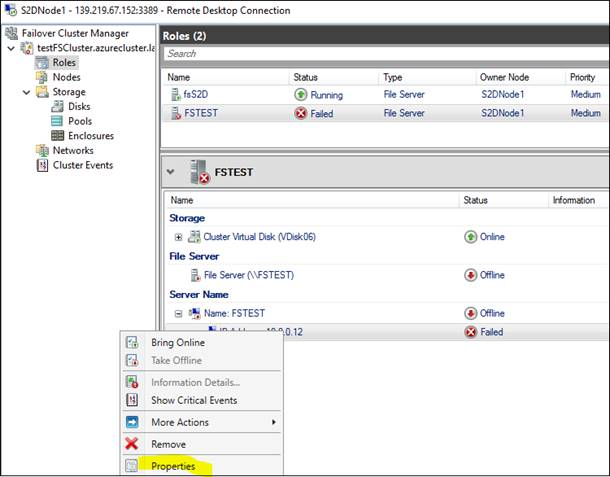Click the Pools icon under Storage

coord(58,121)
